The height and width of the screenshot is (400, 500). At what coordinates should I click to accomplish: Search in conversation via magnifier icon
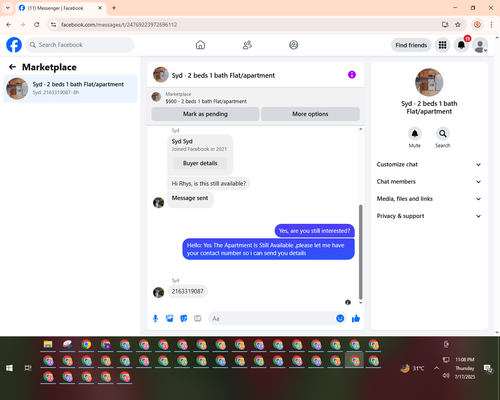(443, 134)
